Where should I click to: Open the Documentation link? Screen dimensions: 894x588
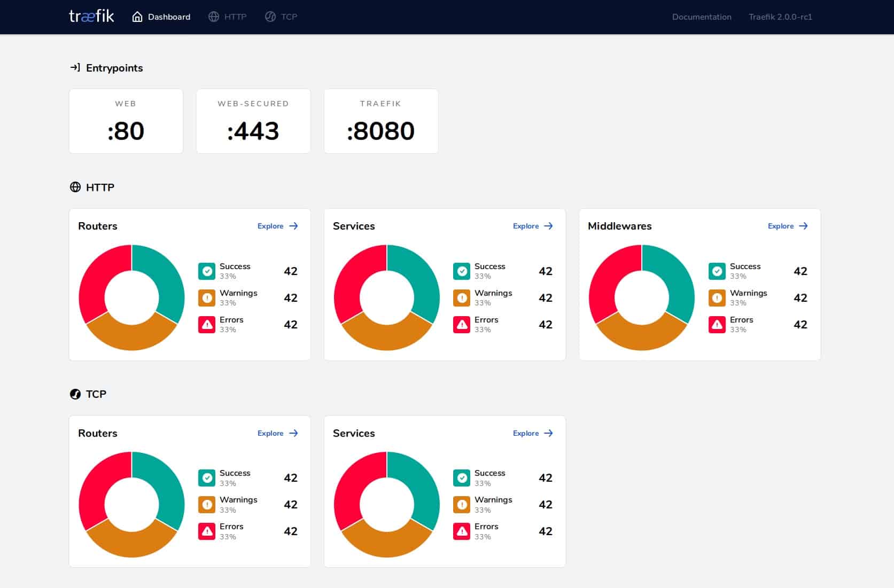(x=702, y=17)
